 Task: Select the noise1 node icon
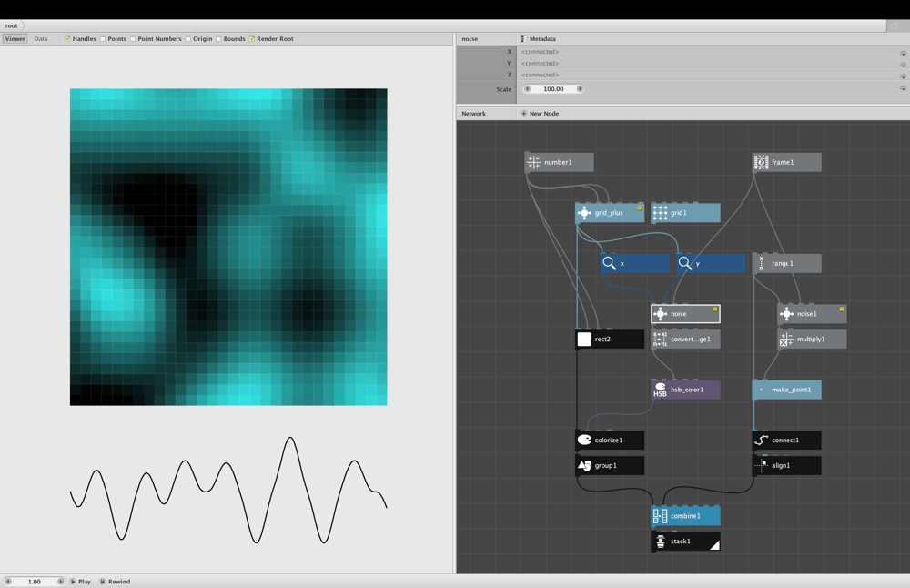(786, 314)
